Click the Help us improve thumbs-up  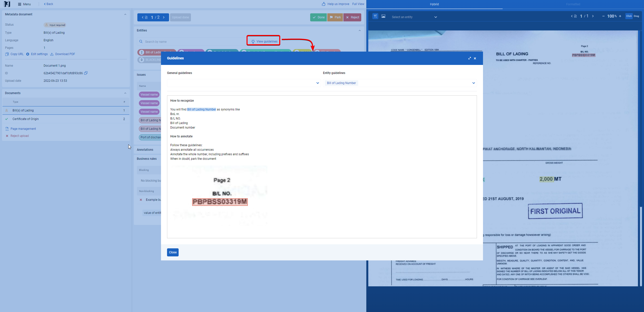[324, 4]
